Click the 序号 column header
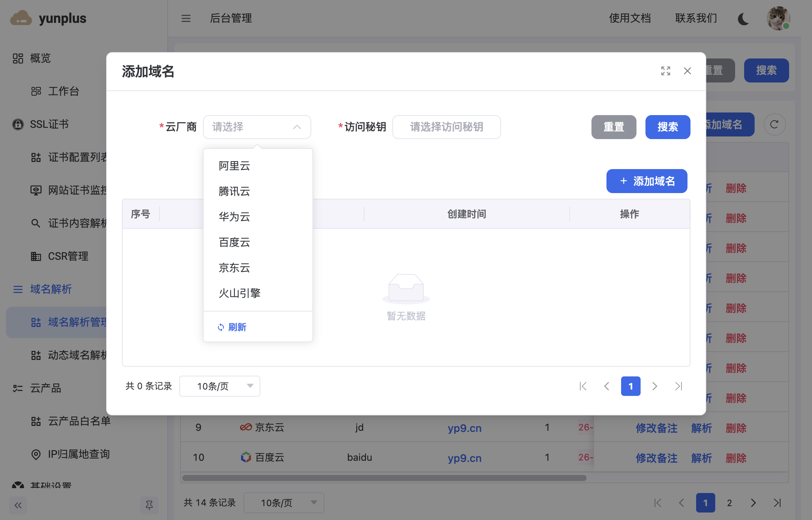This screenshot has width=812, height=520. pos(141,214)
